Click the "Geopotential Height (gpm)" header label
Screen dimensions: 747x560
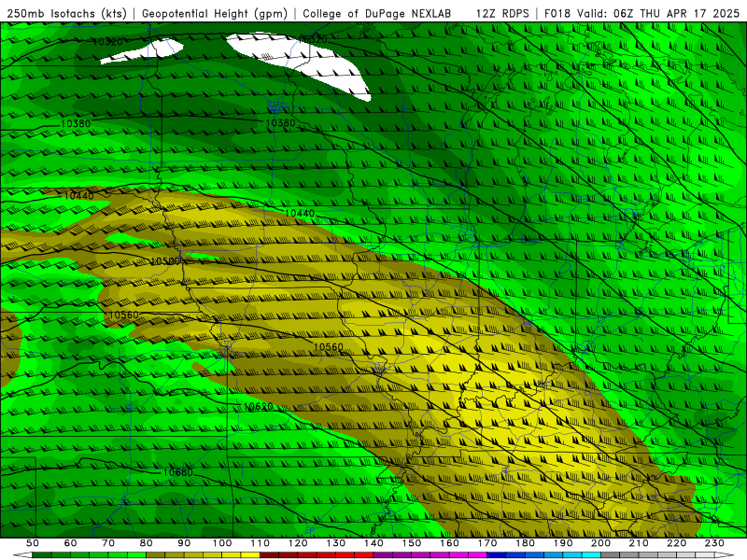(x=215, y=13)
